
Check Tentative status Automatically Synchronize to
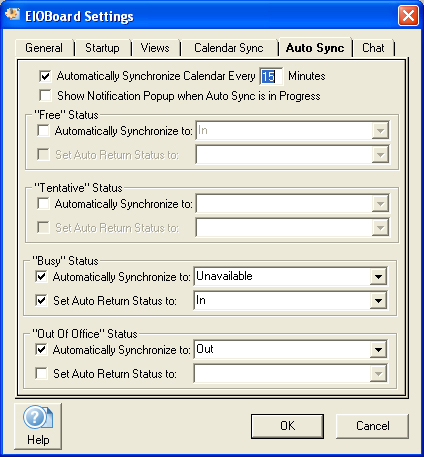(43, 204)
